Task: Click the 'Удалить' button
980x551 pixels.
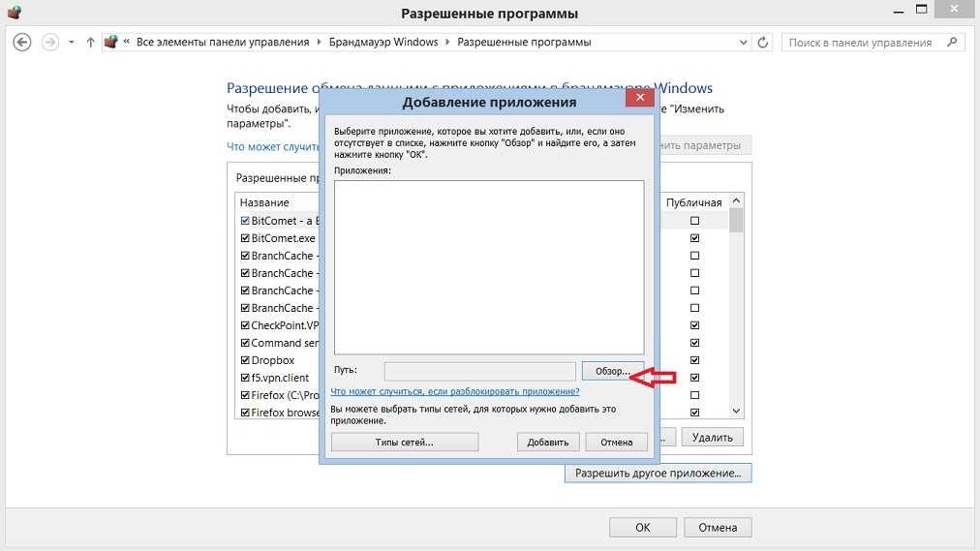Action: click(712, 438)
